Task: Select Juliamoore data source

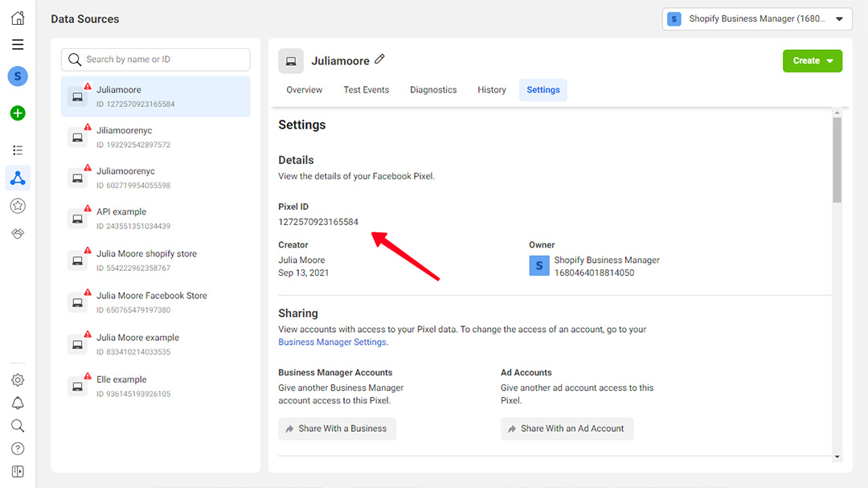Action: [156, 96]
